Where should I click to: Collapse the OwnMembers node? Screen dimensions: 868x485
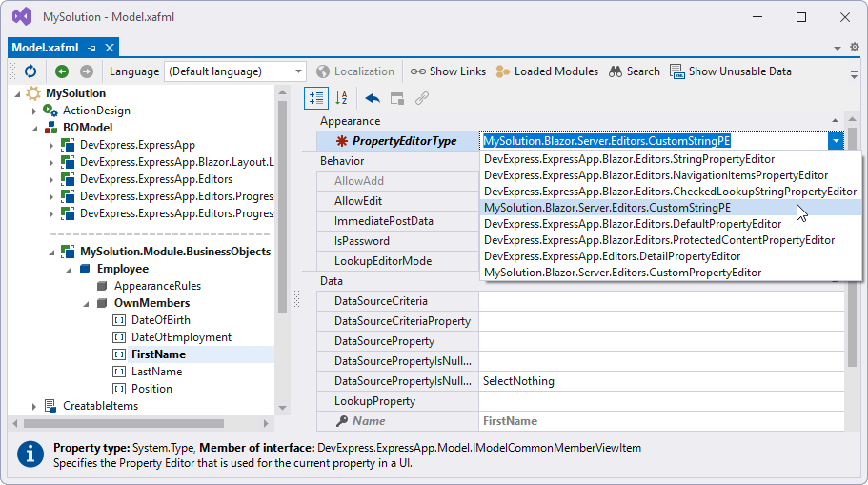86,304
